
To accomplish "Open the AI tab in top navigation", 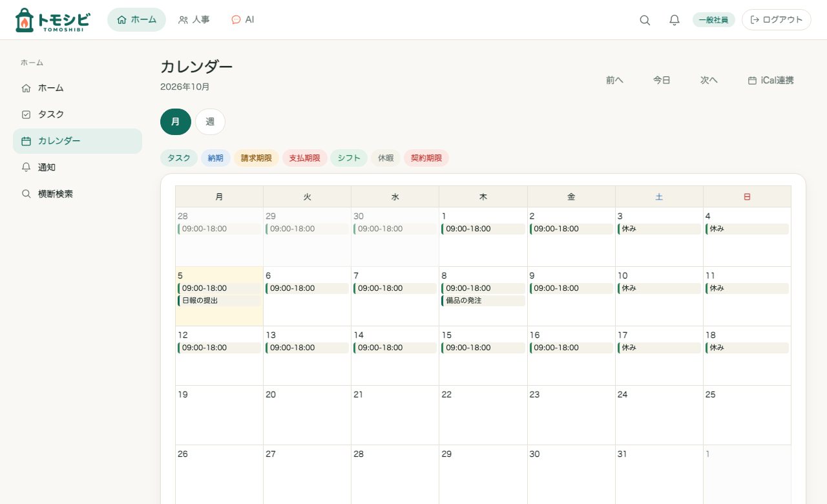I will (243, 20).
